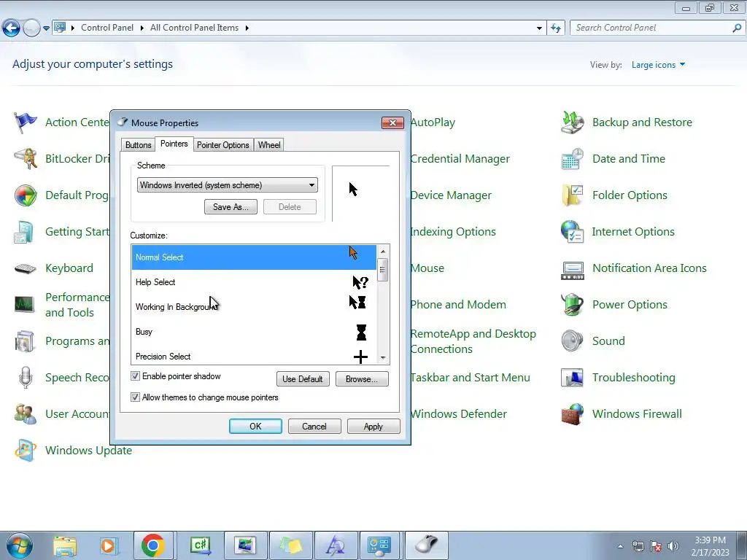The height and width of the screenshot is (560, 747).
Task: Click the Back navigation button
Action: click(12, 28)
